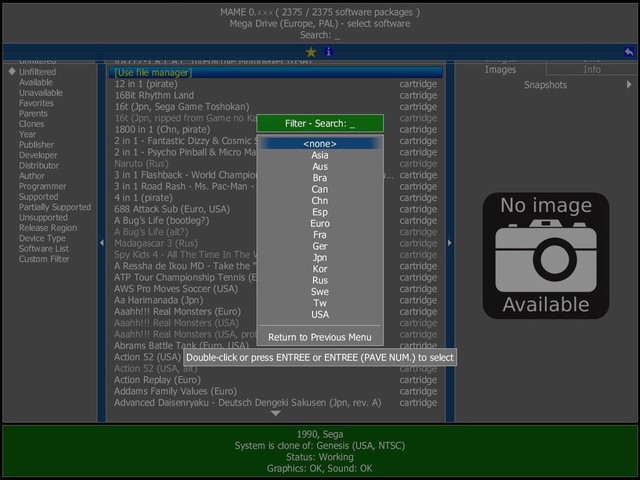This screenshot has height=480, width=640.
Task: Select Euro in the region filter
Action: [320, 224]
